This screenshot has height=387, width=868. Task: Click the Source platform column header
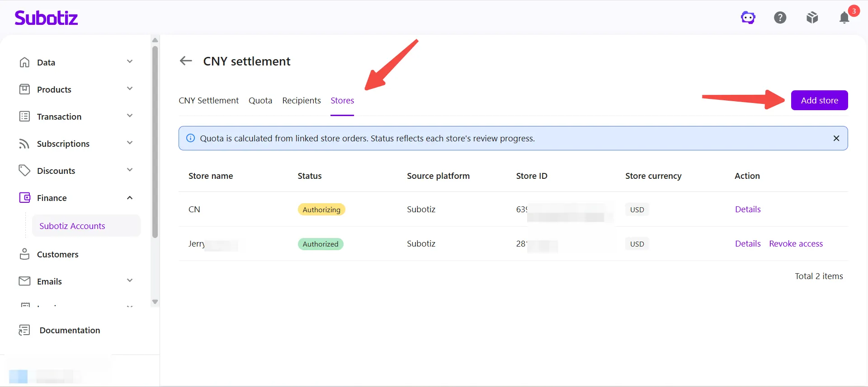point(438,176)
